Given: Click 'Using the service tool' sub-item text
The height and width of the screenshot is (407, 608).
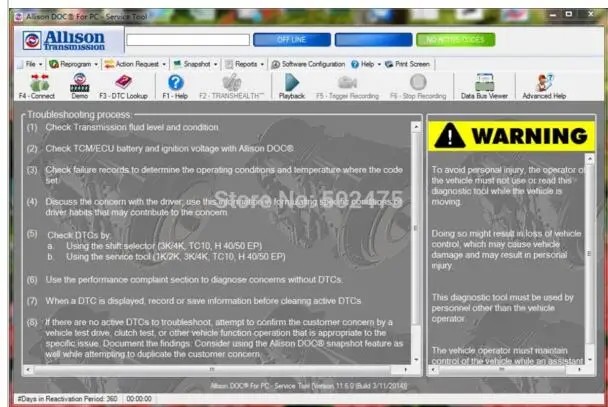Looking at the screenshot, I should 176,257.
